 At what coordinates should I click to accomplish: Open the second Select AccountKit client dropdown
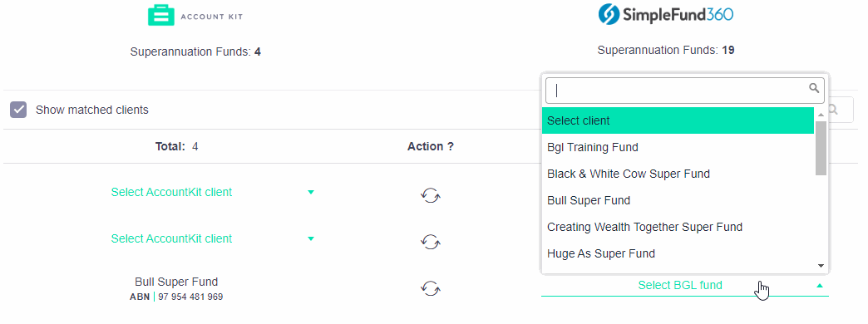pos(213,239)
